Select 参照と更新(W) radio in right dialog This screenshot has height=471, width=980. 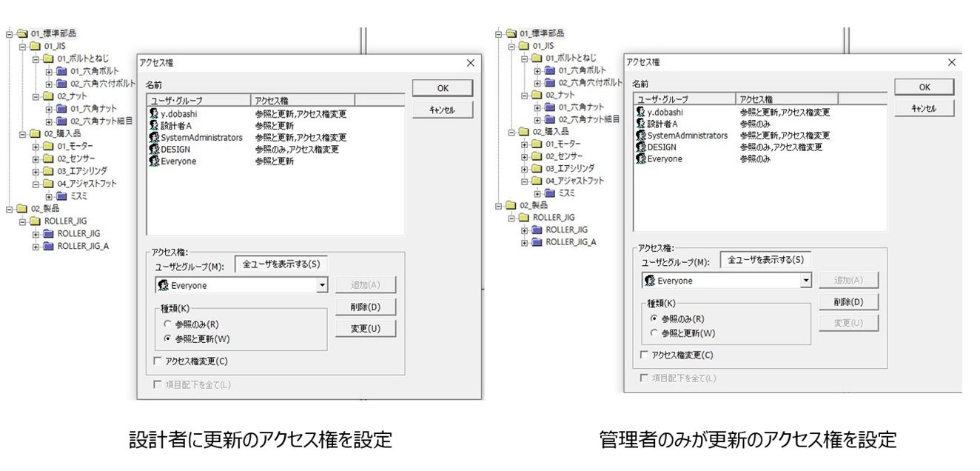pos(654,333)
